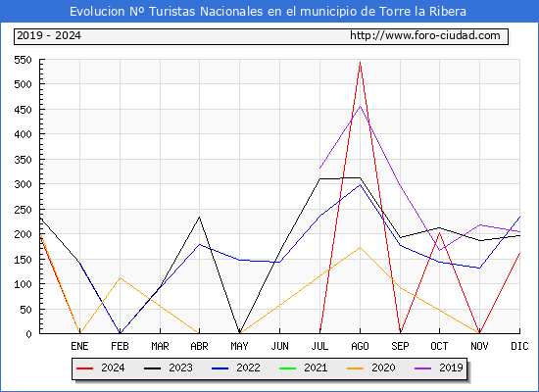
Task: Click the orange 2020 peak at FEB
Action: pos(120,278)
